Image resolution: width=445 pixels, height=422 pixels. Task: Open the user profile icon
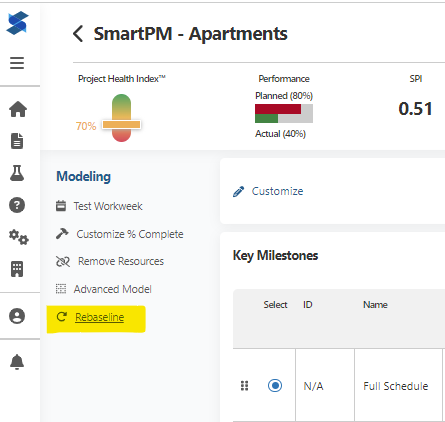[17, 316]
